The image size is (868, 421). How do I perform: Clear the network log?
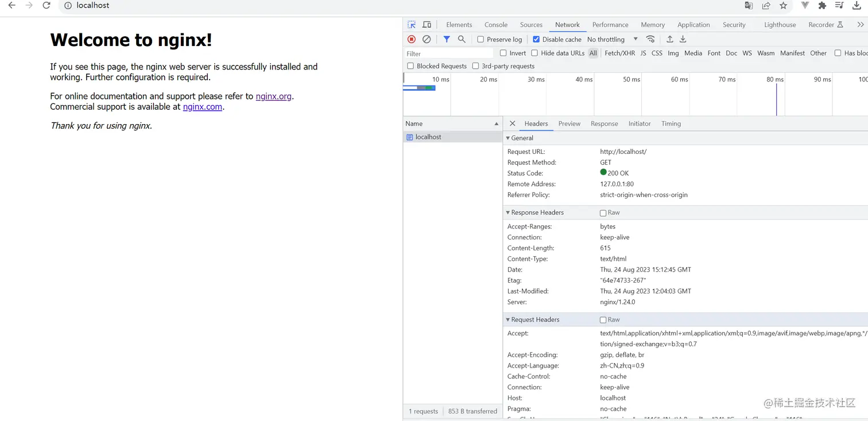[x=427, y=39]
